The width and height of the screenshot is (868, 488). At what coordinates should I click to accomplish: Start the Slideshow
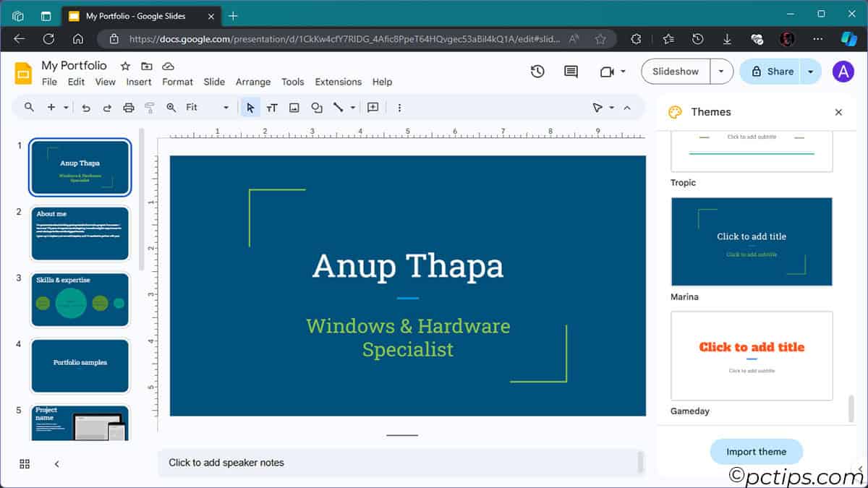pos(676,72)
